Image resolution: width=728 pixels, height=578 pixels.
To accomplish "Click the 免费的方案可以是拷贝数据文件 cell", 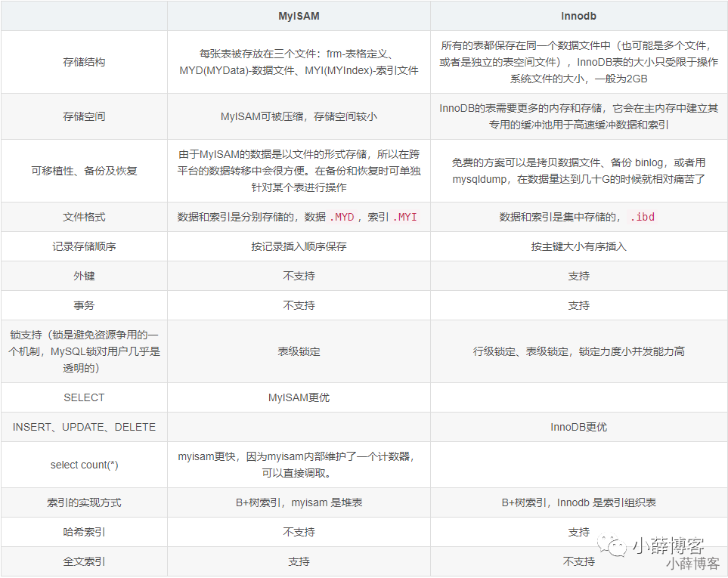I will point(578,171).
